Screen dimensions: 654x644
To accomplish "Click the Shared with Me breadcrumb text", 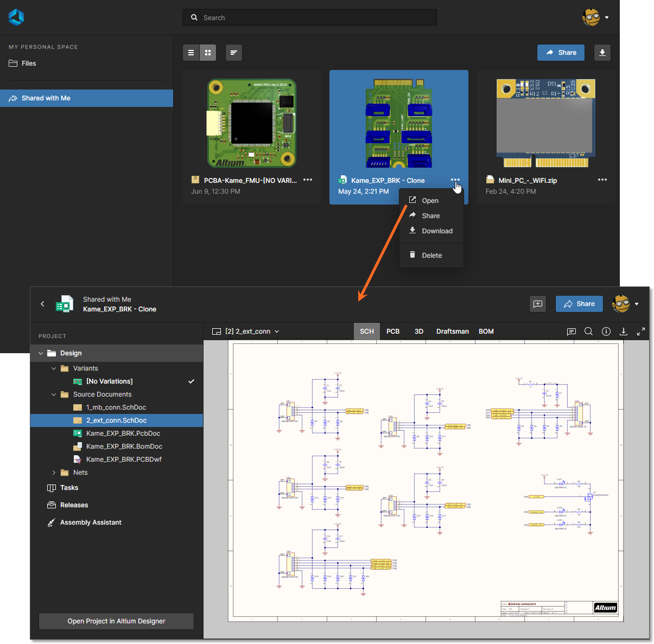I will coord(107,299).
